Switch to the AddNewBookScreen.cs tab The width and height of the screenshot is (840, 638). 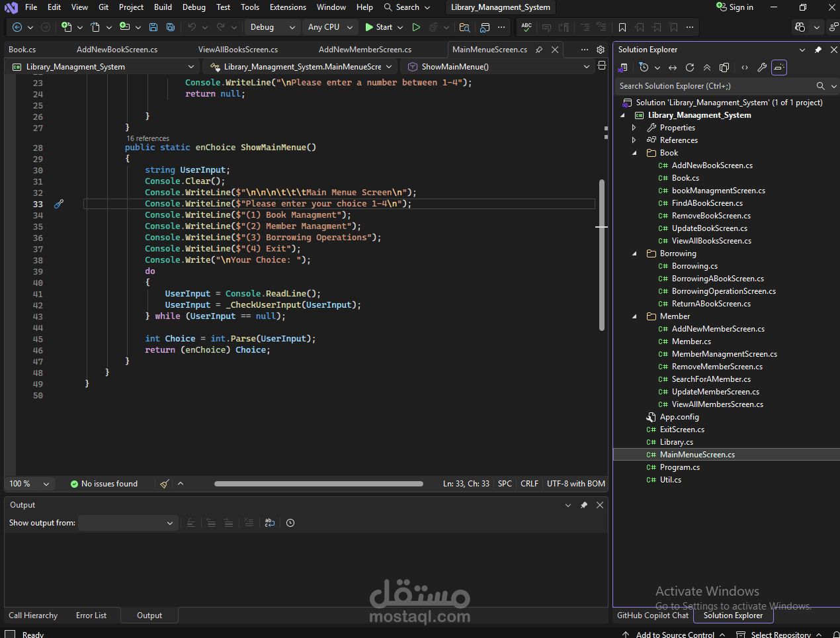point(117,50)
